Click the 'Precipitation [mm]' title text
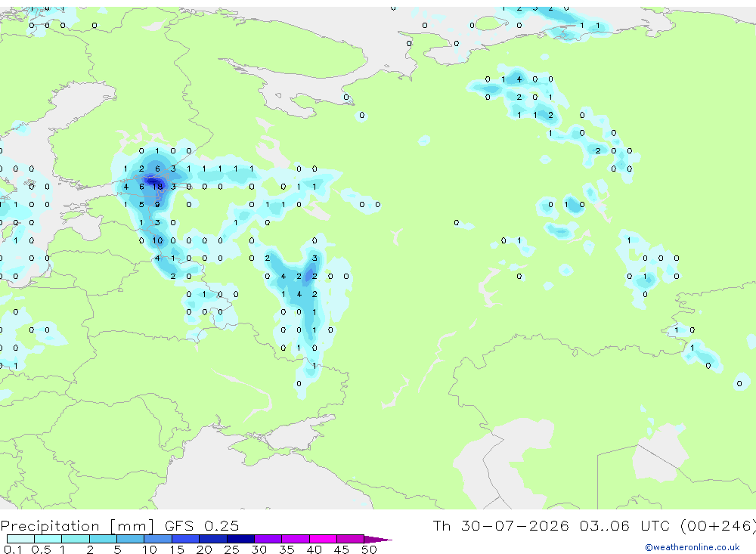This screenshot has width=756, height=554. pyautogui.click(x=77, y=526)
